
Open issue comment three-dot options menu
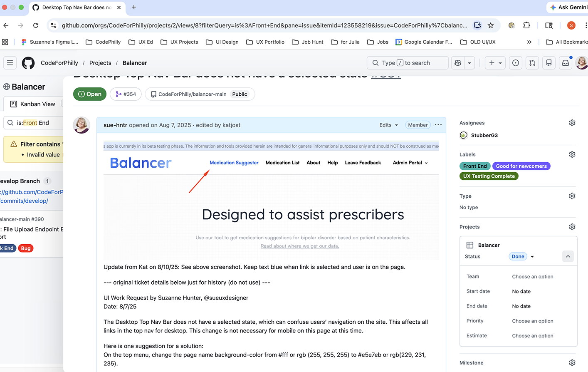[438, 125]
